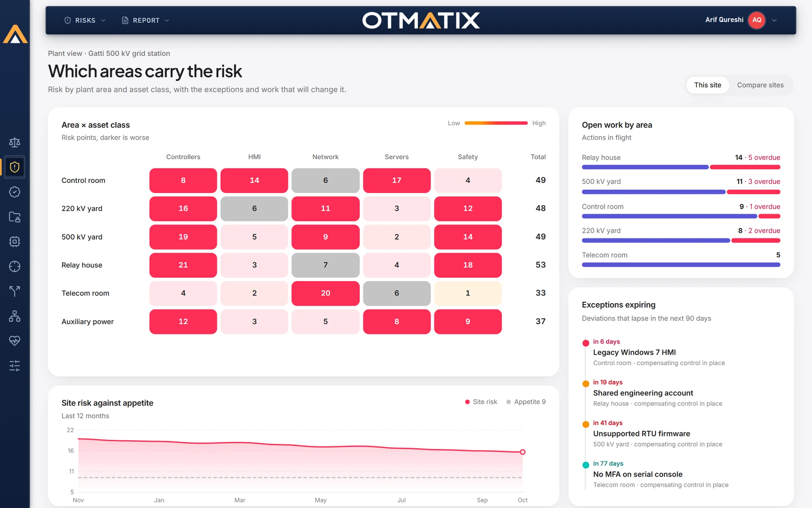Click the shield icon beside Risks
Viewport: 812px width, 508px height.
(x=67, y=20)
